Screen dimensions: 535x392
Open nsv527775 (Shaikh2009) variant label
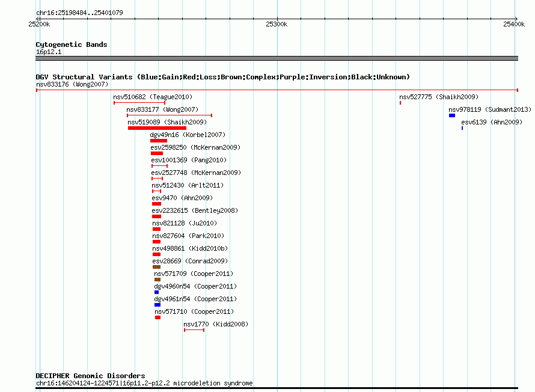439,97
